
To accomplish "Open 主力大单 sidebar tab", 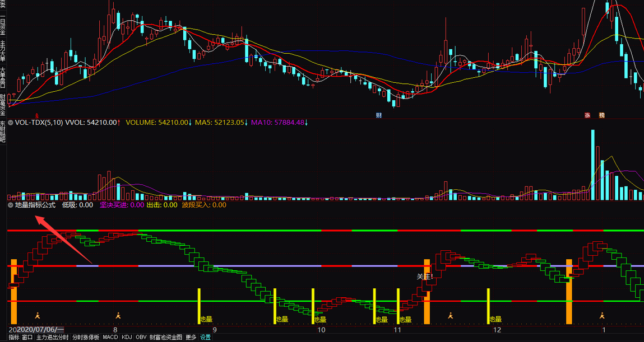I will pos(3,50).
